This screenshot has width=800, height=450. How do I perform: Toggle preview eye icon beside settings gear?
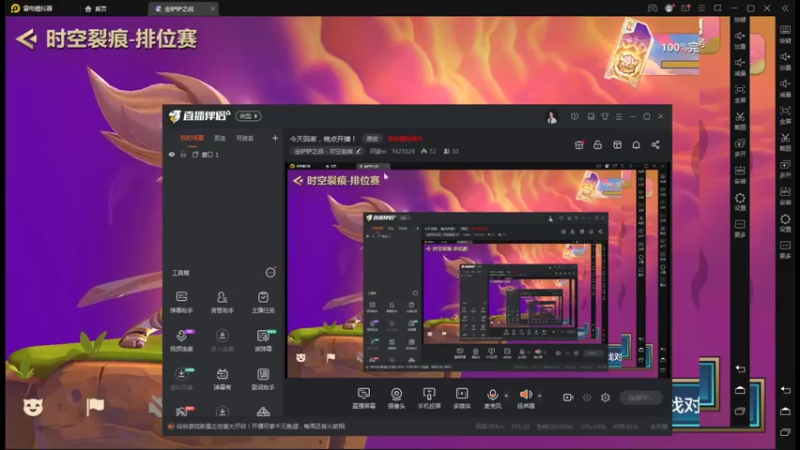[x=587, y=397]
